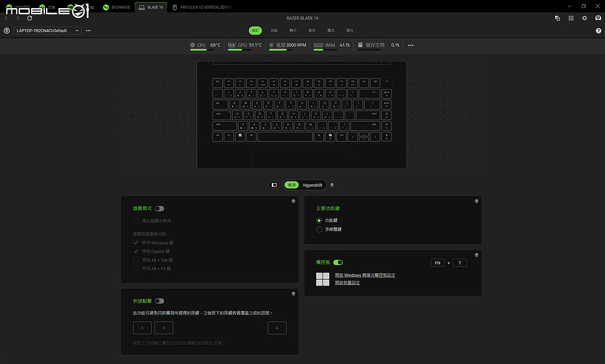
Task: Toggle the sidebar panel icon left of 標準
Action: pos(274,185)
